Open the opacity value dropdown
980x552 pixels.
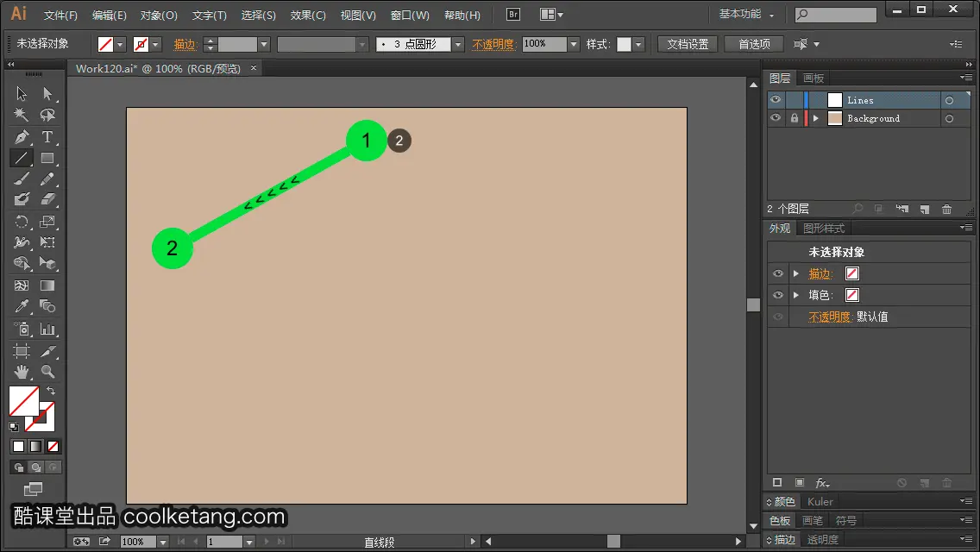point(574,44)
